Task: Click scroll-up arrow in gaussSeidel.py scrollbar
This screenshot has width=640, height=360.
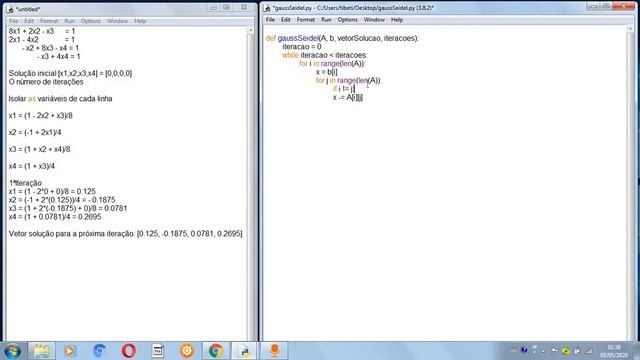Action: tap(631, 29)
